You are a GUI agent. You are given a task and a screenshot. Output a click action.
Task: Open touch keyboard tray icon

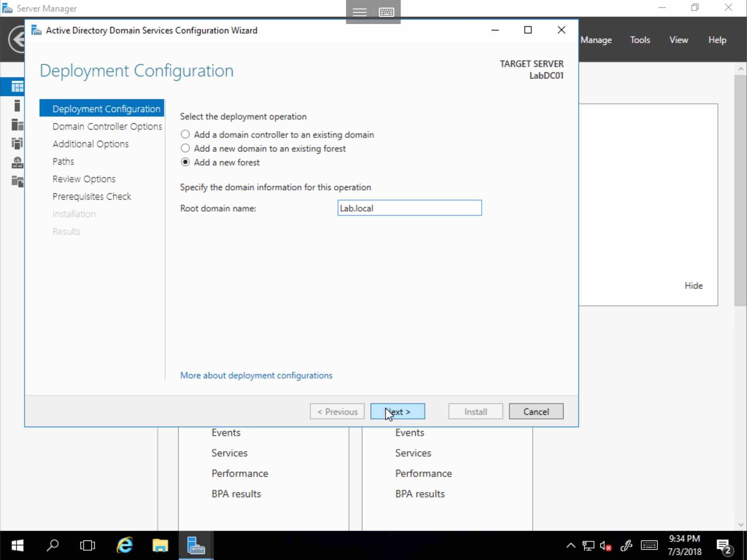pyautogui.click(x=649, y=545)
